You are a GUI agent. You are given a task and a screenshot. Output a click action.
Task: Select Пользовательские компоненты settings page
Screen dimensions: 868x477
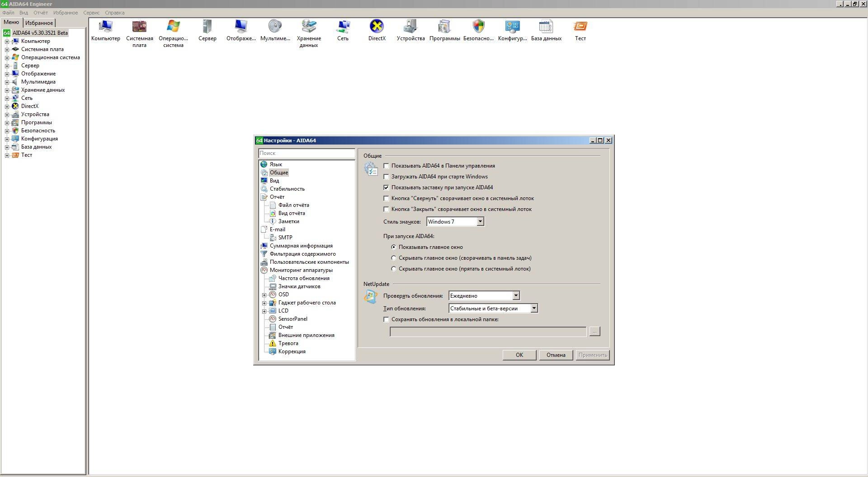(x=309, y=262)
